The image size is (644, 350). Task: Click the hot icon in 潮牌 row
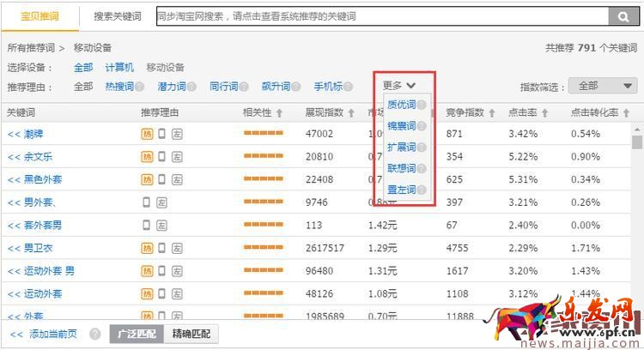tap(147, 134)
